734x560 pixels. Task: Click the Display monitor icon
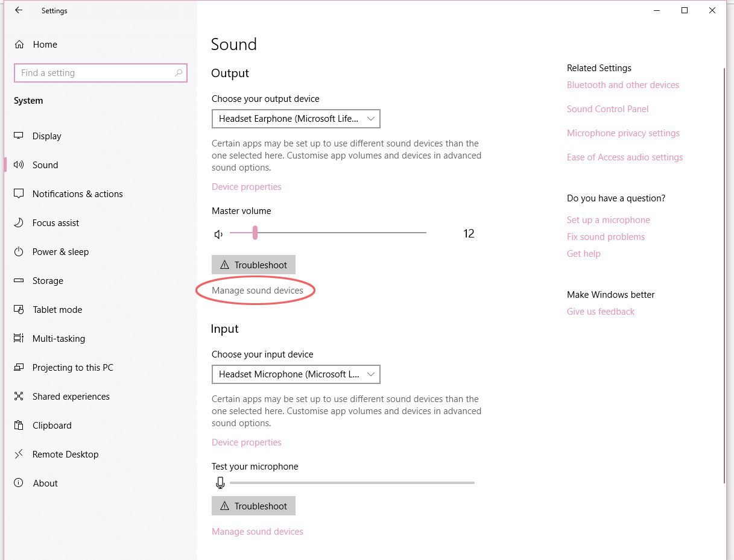[19, 136]
